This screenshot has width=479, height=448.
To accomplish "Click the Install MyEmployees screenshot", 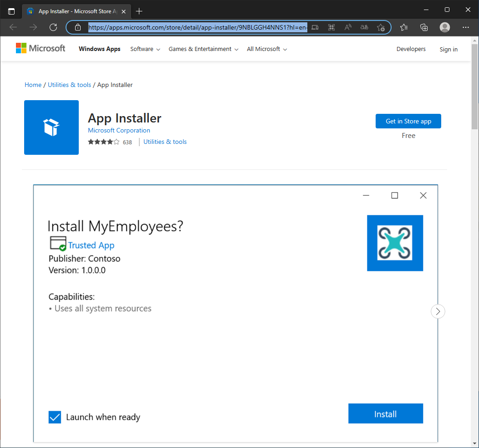I will click(235, 313).
